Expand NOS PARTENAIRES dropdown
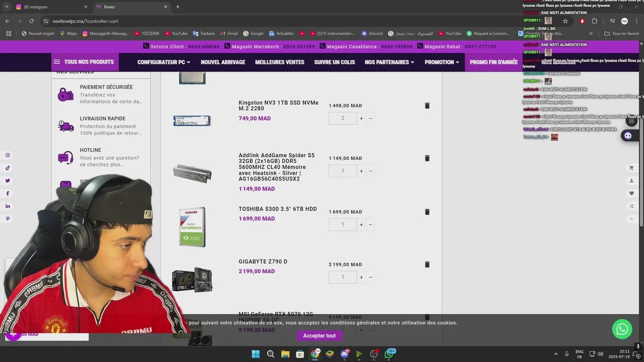Viewport: 644px width, 362px height. [389, 62]
